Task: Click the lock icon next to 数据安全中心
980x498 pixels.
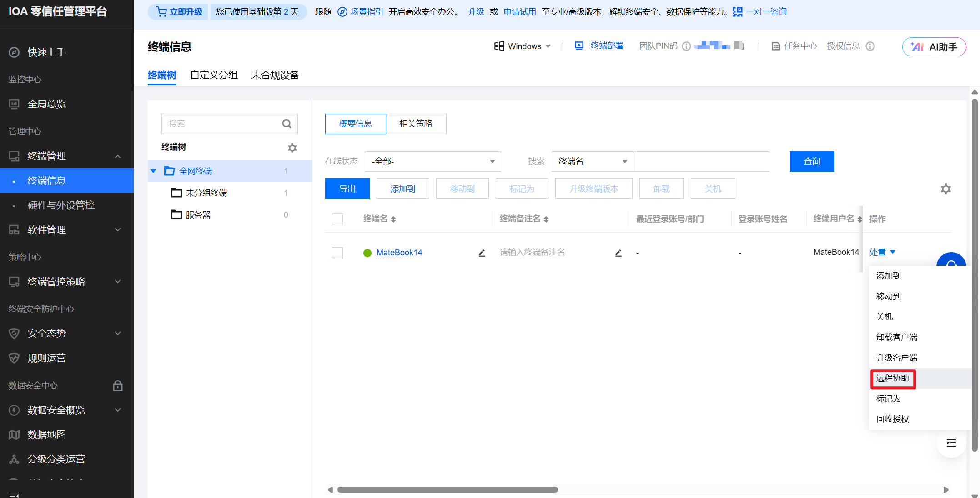Action: coord(118,385)
